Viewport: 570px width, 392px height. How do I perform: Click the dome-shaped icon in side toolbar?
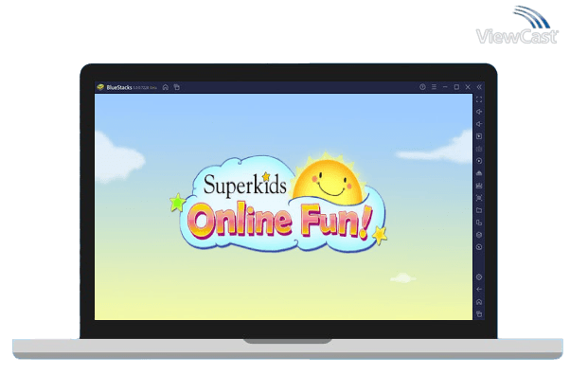tap(479, 173)
